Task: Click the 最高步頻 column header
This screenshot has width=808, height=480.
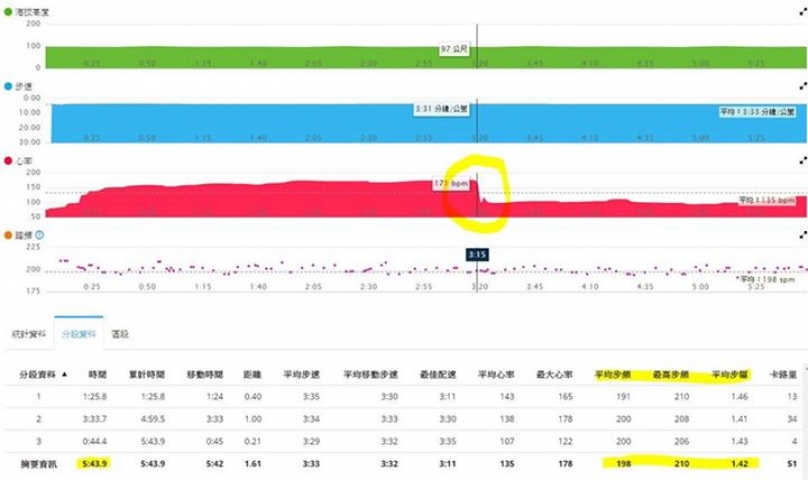Action: (x=671, y=374)
